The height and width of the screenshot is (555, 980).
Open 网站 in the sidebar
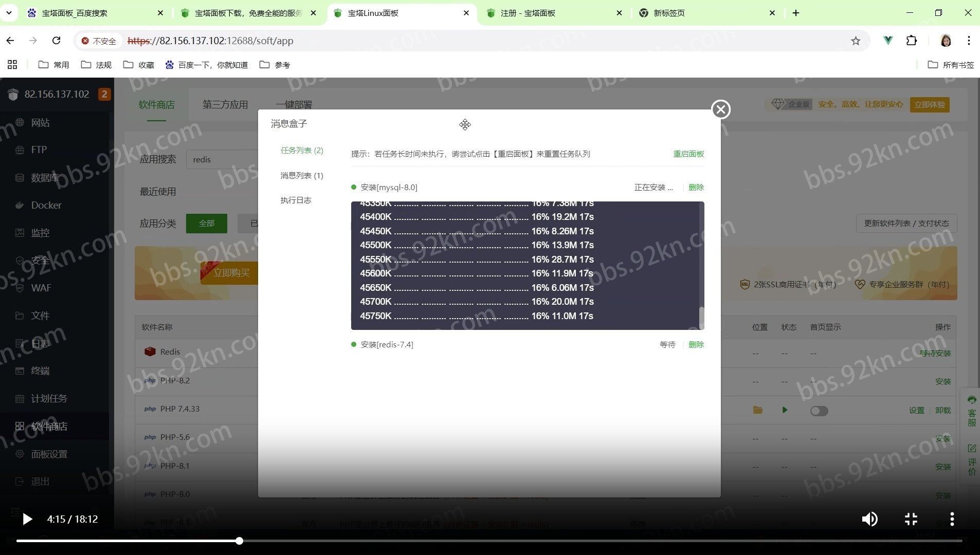(55, 122)
